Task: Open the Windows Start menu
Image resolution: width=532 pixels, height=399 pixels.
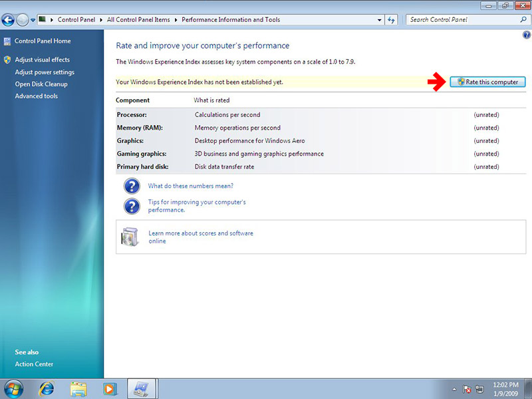Action: [x=13, y=388]
